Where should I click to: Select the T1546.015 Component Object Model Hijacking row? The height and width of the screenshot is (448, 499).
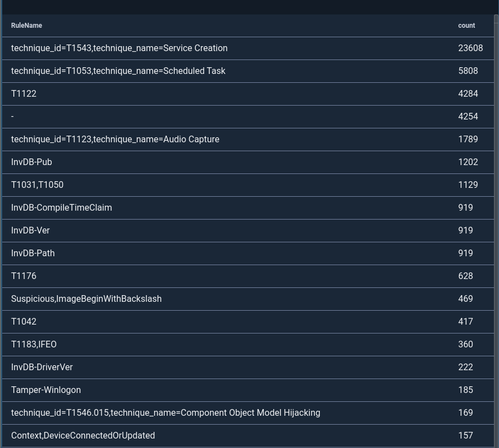[x=165, y=412]
